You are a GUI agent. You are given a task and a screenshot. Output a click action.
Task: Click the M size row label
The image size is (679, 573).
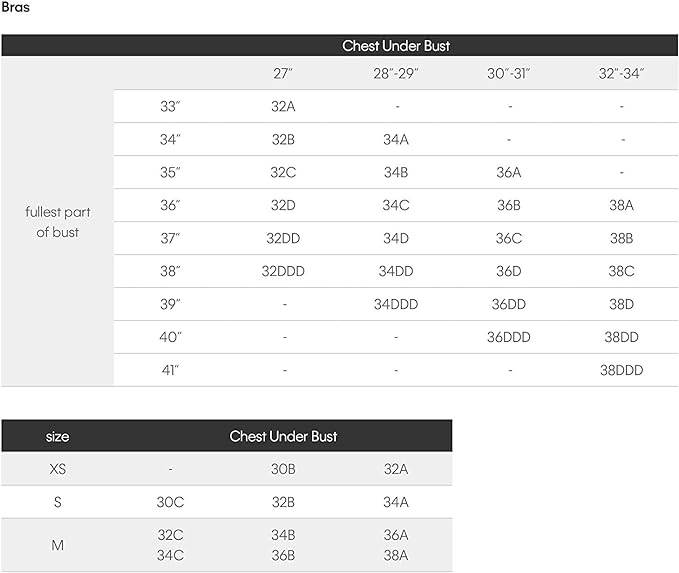pyautogui.click(x=57, y=545)
